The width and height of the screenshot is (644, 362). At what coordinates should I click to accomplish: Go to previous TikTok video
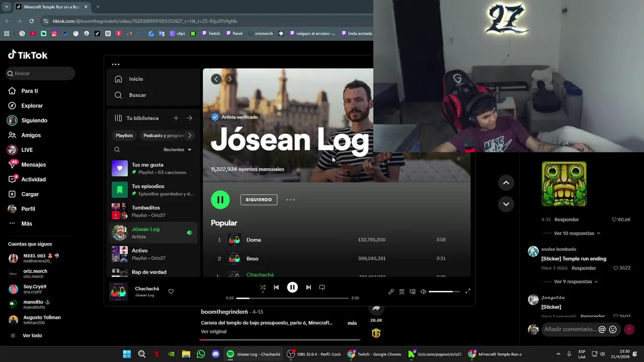coord(506,183)
